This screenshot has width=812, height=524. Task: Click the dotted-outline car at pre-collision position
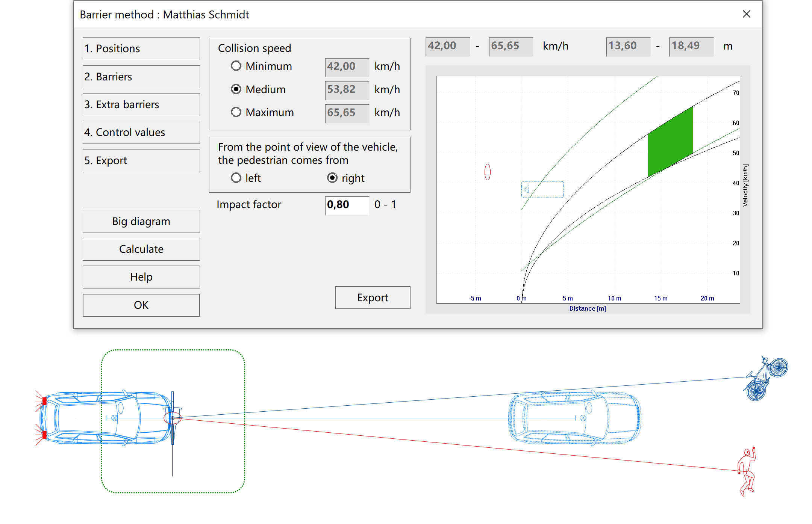pyautogui.click(x=574, y=418)
